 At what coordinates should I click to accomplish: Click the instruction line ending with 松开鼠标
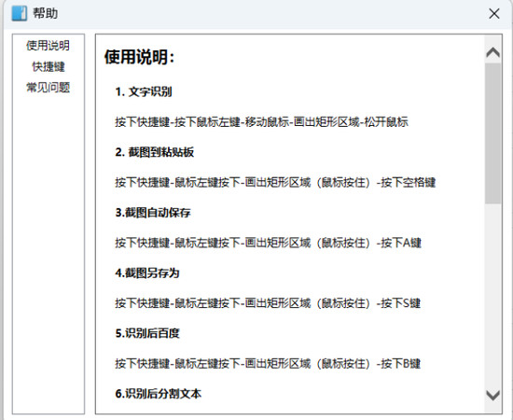(x=261, y=121)
